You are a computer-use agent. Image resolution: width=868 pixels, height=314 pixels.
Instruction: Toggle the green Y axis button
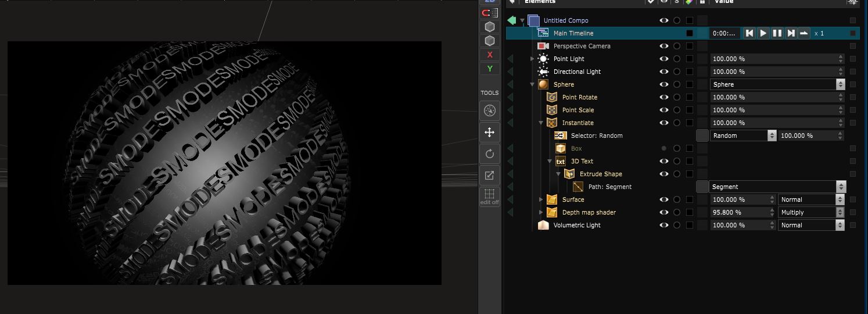(490, 69)
